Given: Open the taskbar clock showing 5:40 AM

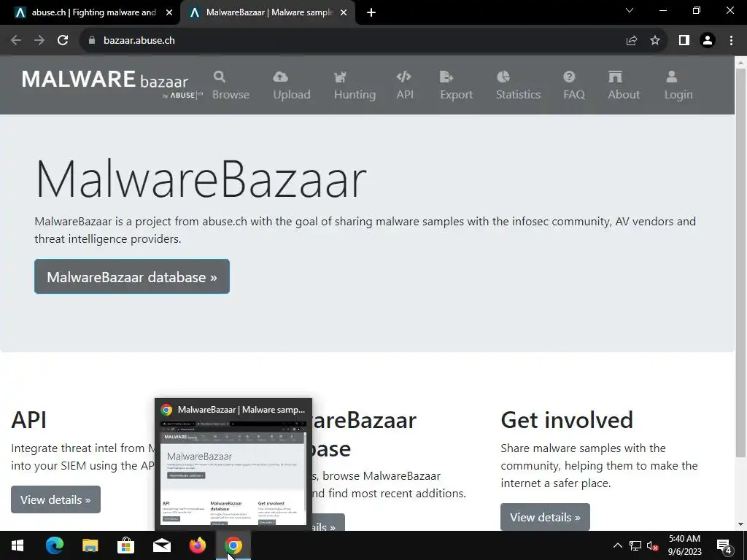Looking at the screenshot, I should tap(684, 545).
